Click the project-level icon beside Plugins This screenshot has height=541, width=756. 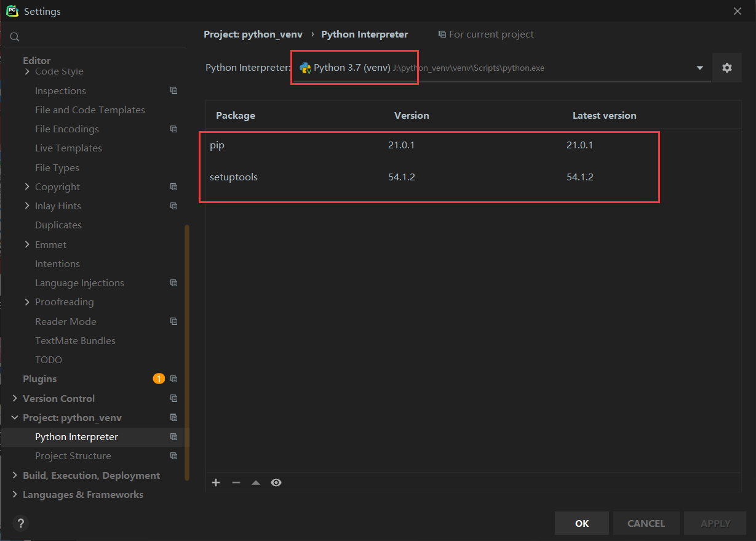[174, 379]
